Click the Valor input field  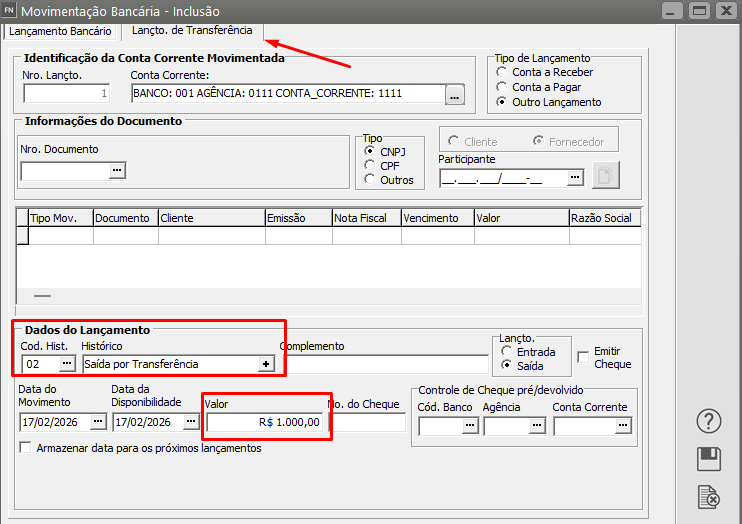pos(263,422)
